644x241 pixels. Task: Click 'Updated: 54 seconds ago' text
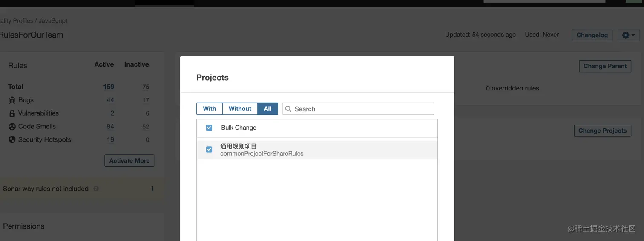point(480,35)
